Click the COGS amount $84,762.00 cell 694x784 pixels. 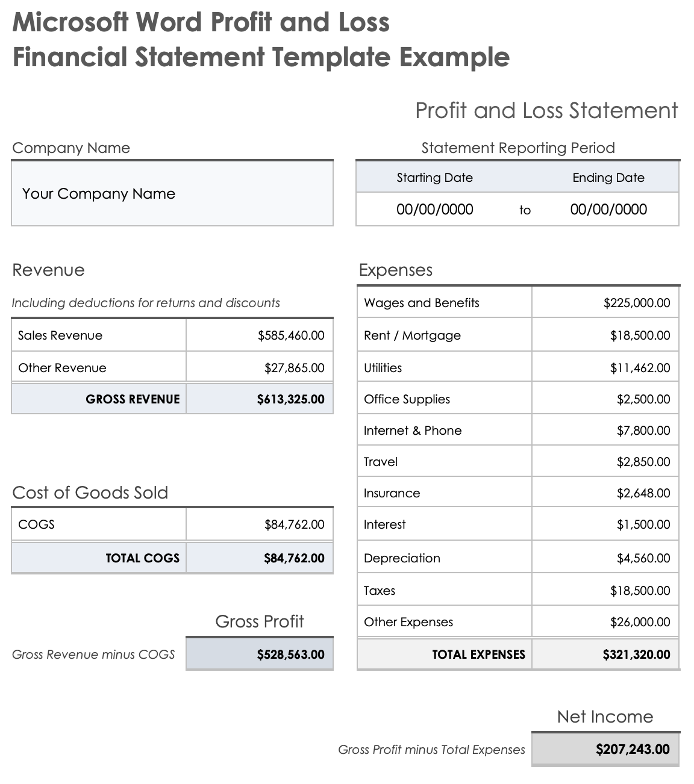[294, 524]
